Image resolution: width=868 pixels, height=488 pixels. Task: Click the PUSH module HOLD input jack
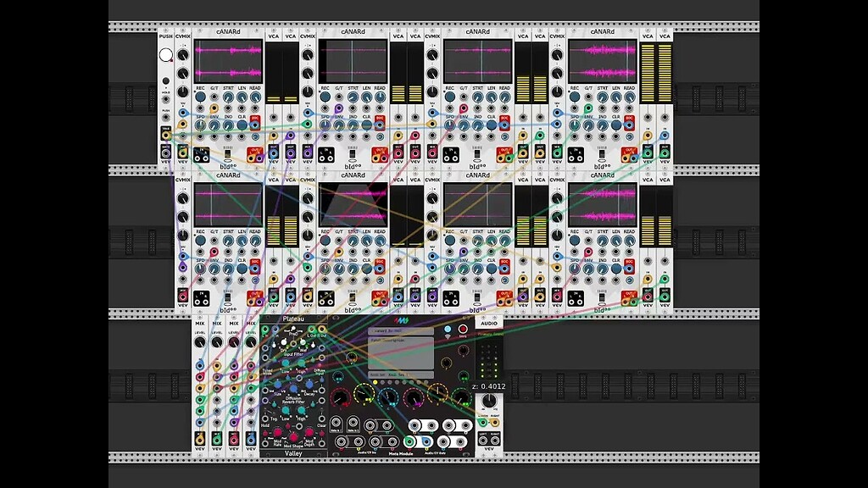pos(165,100)
